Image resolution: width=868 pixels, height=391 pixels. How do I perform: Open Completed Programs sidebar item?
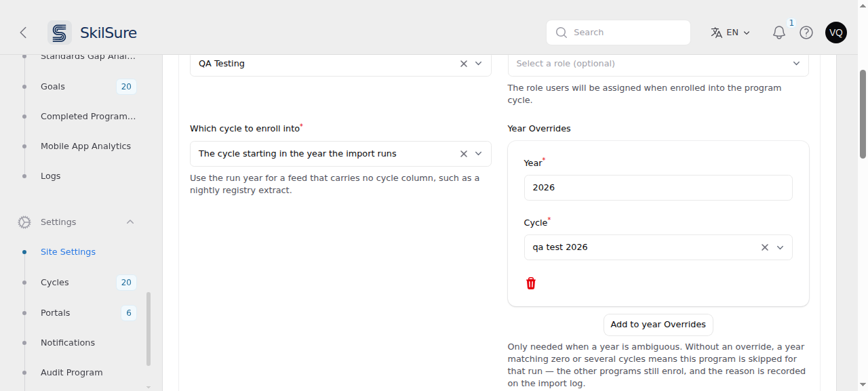[88, 117]
